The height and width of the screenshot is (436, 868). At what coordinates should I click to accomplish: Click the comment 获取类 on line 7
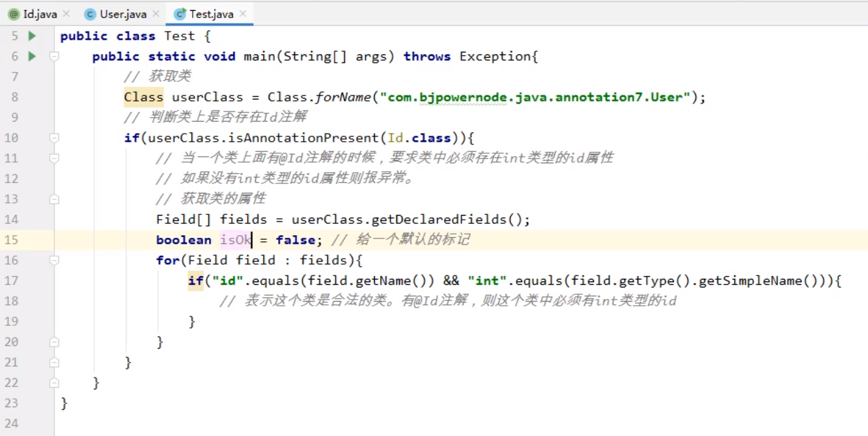pyautogui.click(x=157, y=77)
